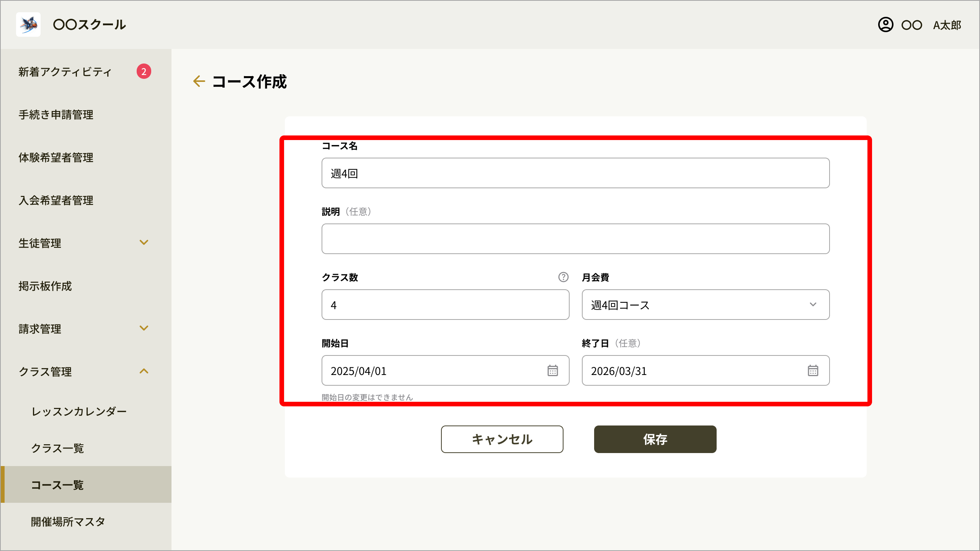The width and height of the screenshot is (980, 551).
Task: Click the help icon next to クラス数
Action: [563, 277]
